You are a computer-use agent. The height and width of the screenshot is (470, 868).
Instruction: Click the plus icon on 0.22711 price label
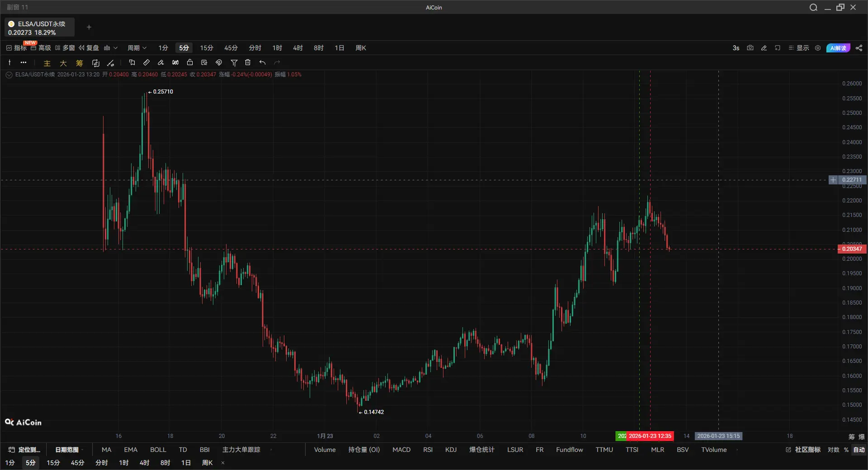pos(833,180)
